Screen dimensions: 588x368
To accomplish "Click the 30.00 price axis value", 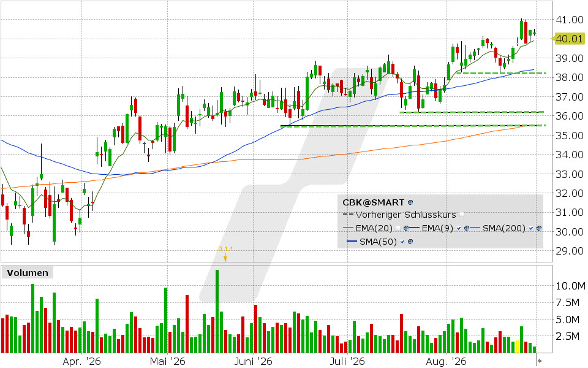I will pos(569,232).
